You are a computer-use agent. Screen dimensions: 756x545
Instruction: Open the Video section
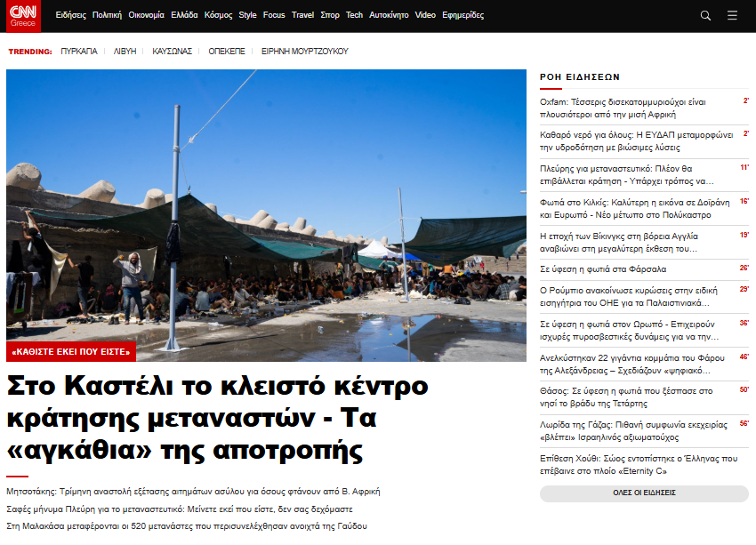pyautogui.click(x=425, y=15)
